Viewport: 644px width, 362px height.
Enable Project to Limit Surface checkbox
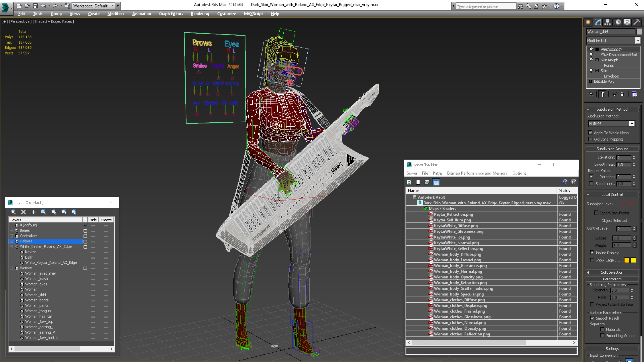click(592, 304)
